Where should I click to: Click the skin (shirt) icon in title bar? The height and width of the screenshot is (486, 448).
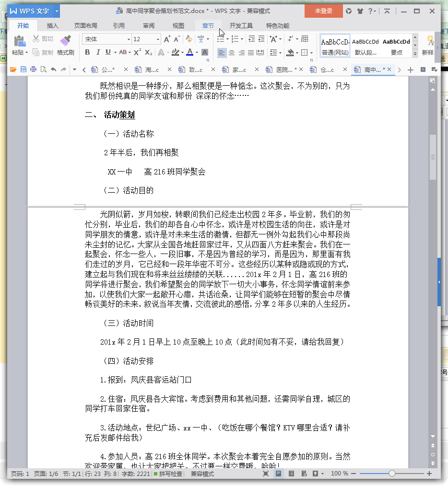(x=360, y=11)
